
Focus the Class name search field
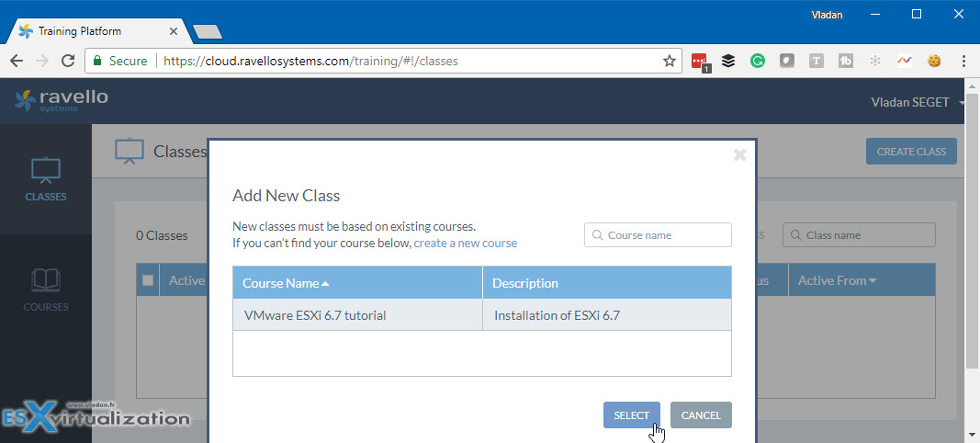click(859, 235)
